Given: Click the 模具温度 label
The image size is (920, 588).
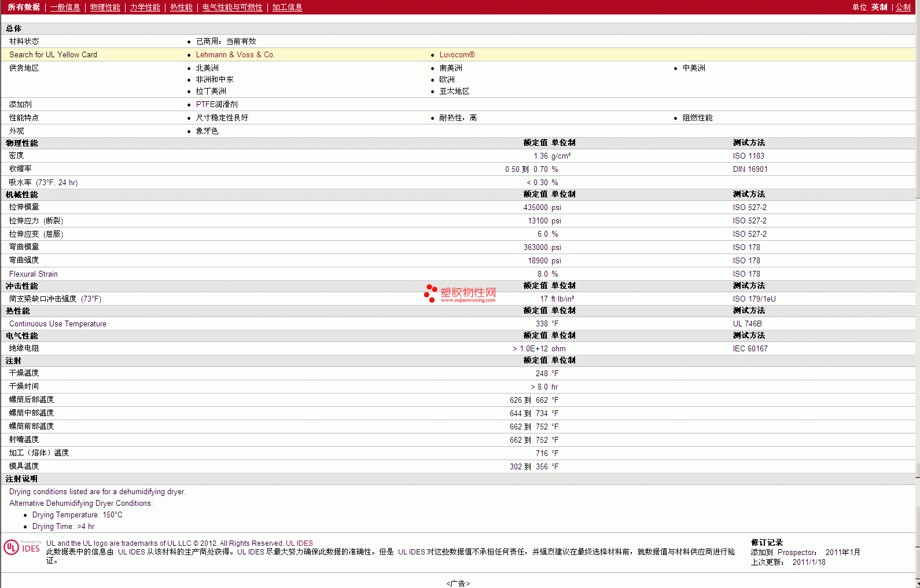Looking at the screenshot, I should [24, 466].
